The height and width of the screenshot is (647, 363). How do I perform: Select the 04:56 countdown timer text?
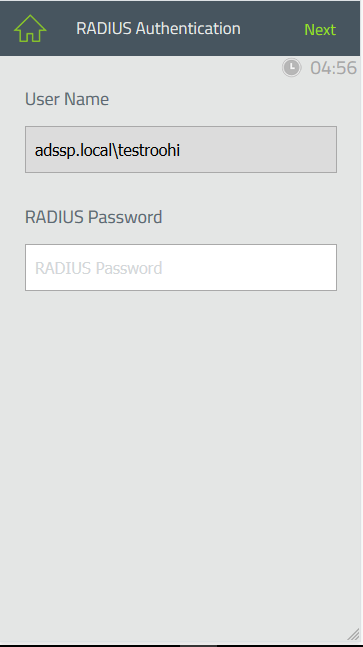[333, 68]
